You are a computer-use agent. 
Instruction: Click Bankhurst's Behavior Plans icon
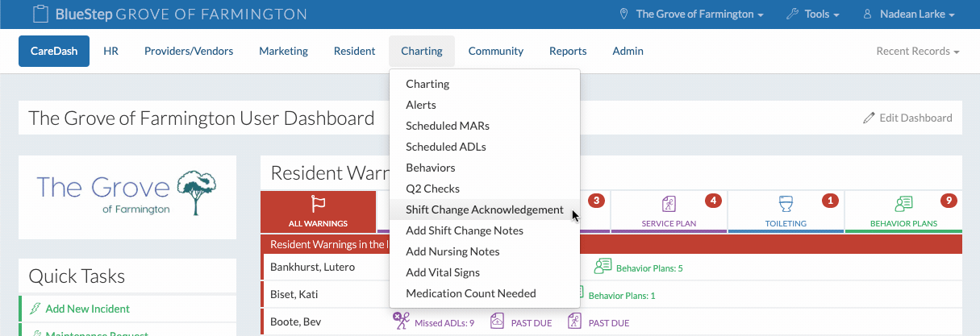(603, 267)
